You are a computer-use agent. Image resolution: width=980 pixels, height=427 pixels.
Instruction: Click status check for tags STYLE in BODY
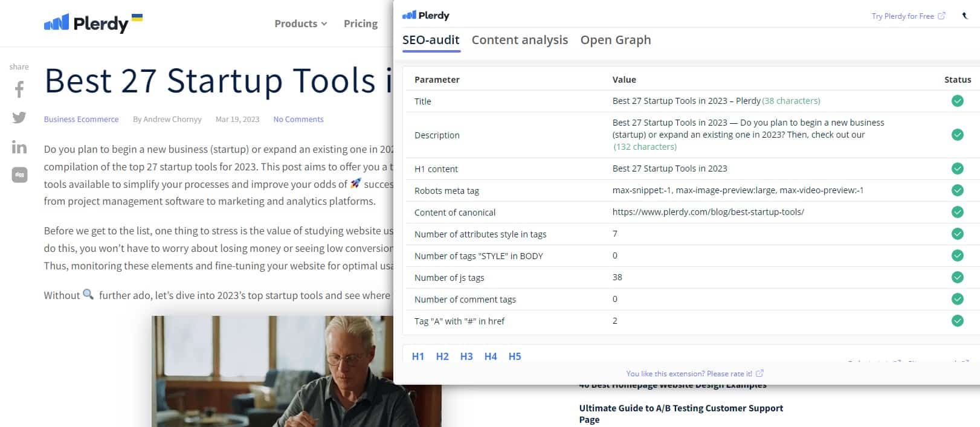click(958, 255)
